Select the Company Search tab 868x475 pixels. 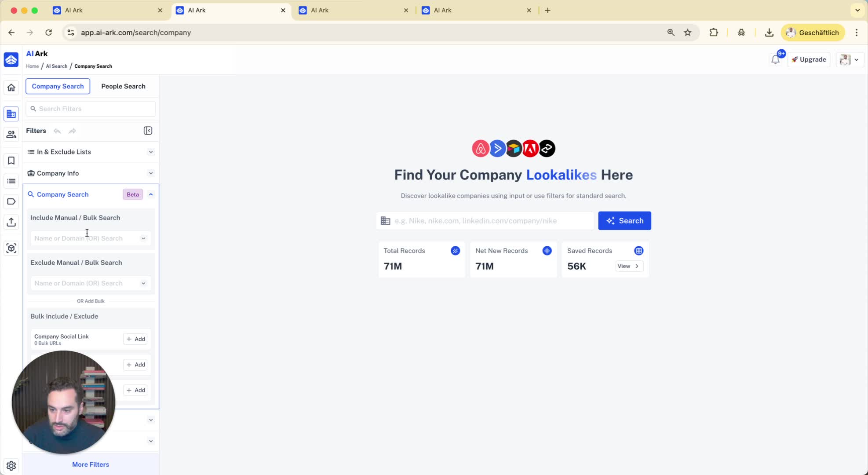coord(58,86)
